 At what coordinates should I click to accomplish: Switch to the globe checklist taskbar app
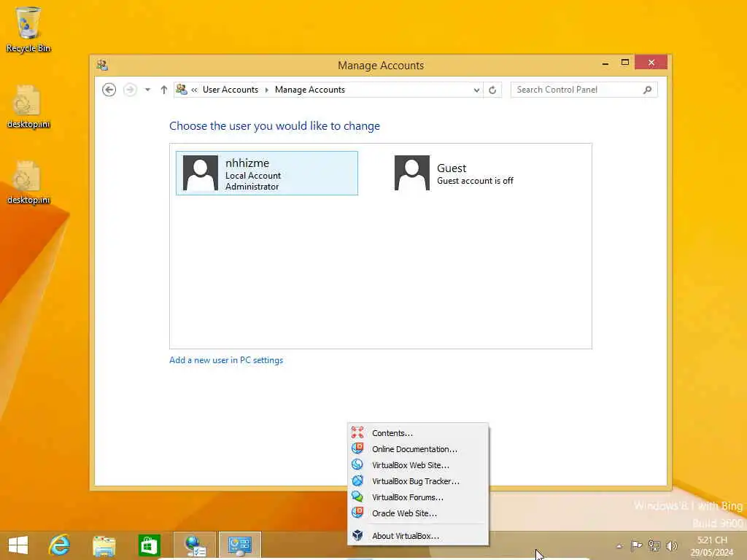click(x=194, y=545)
